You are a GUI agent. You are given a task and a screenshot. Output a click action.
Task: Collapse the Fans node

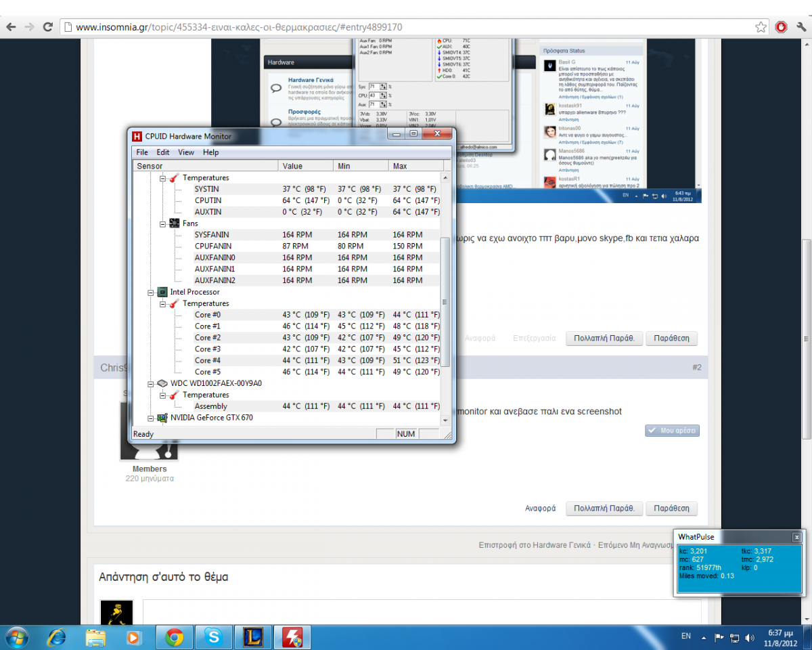[162, 223]
